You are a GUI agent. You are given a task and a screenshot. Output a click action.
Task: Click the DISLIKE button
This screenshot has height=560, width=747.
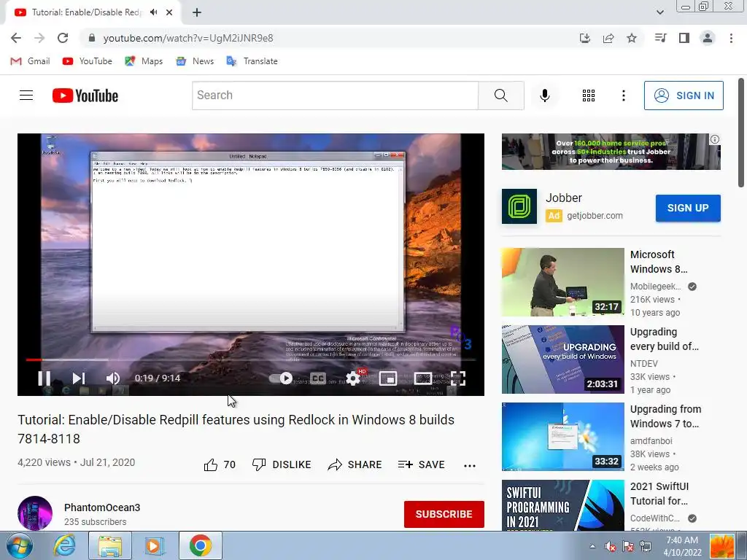click(x=282, y=464)
